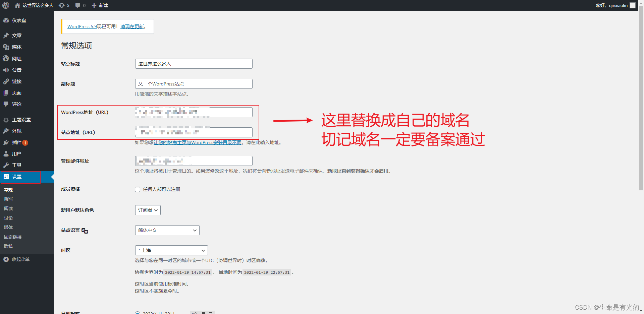Click the 站点标题 input field
Viewport: 644px width, 314px height.
point(194,64)
